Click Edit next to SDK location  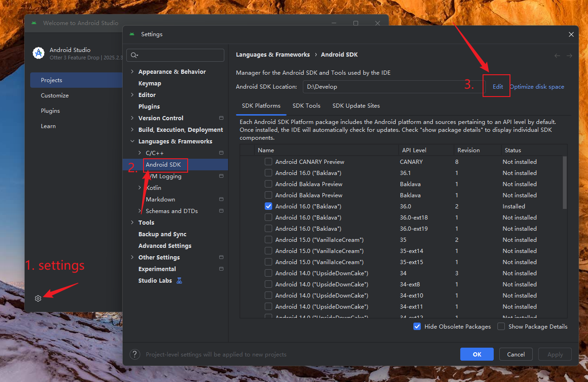pos(498,87)
